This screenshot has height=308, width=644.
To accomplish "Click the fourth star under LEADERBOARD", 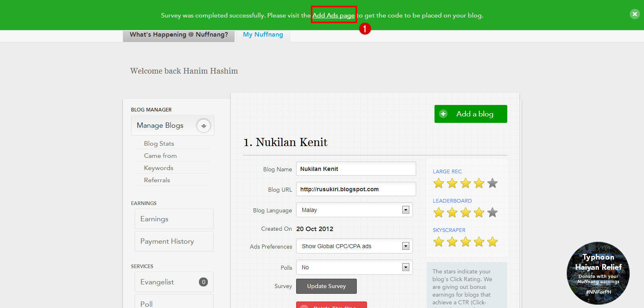I will point(479,213).
